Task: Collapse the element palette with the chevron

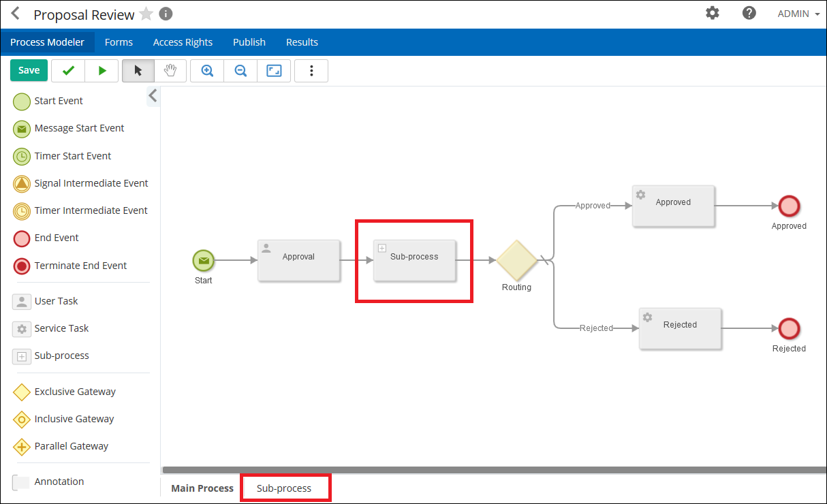Action: click(x=153, y=96)
